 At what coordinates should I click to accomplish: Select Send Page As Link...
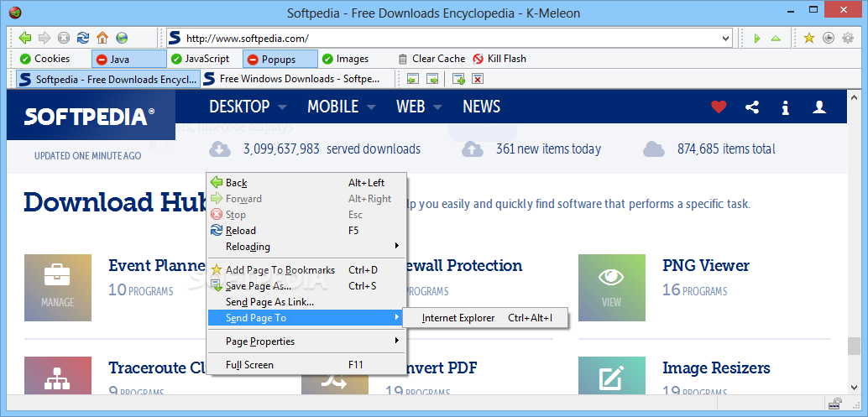click(x=306, y=302)
